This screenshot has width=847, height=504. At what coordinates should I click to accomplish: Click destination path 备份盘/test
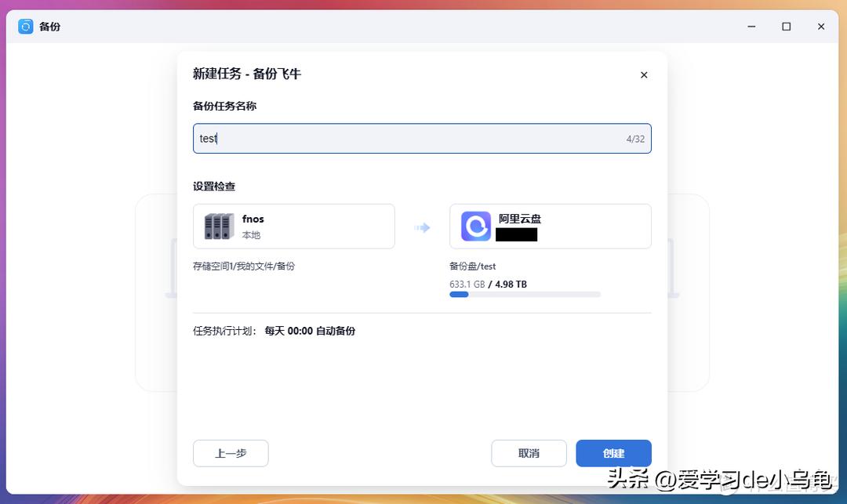tap(472, 267)
